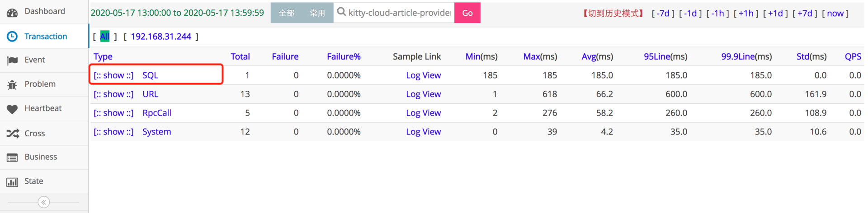
Task: Toggle the 常用 filter button
Action: tap(317, 13)
